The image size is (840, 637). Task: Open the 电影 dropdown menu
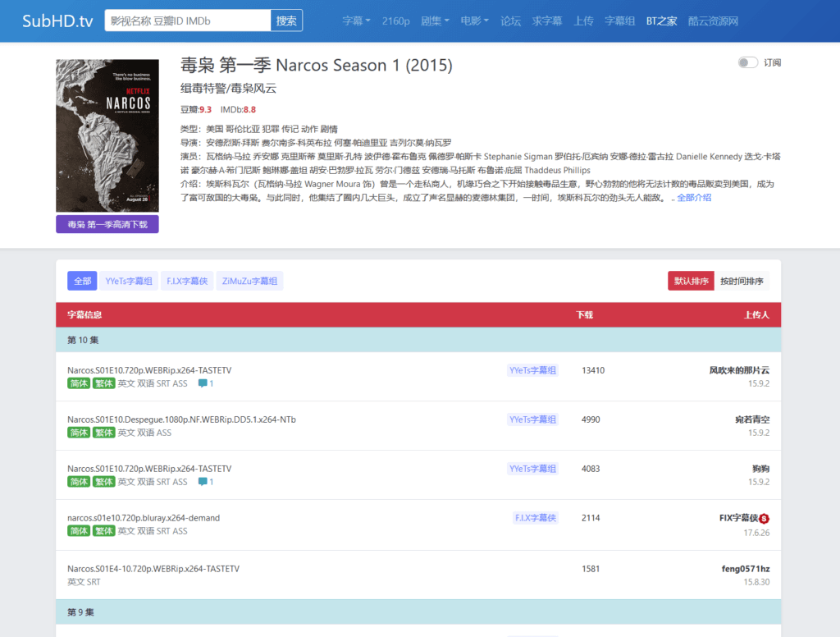coord(473,21)
